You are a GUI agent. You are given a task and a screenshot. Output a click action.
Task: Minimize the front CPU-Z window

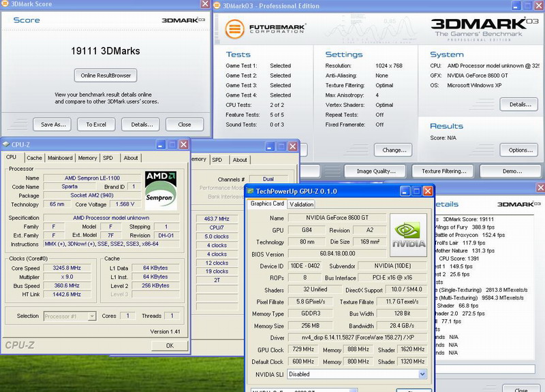pyautogui.click(x=161, y=144)
